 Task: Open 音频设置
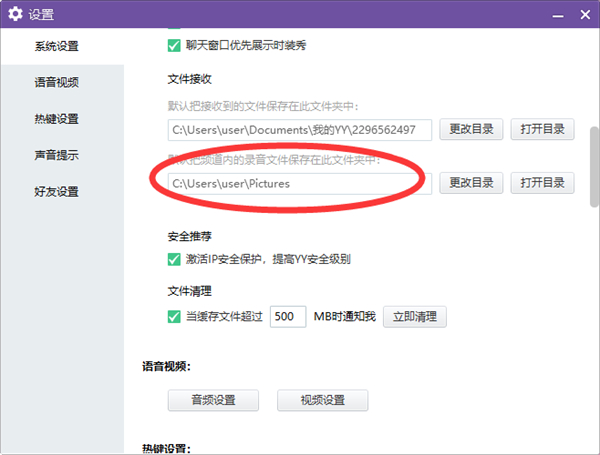[x=213, y=400]
